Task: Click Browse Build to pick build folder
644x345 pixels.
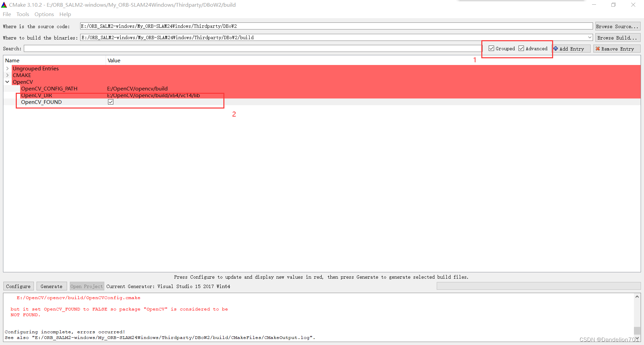Action: [618, 38]
